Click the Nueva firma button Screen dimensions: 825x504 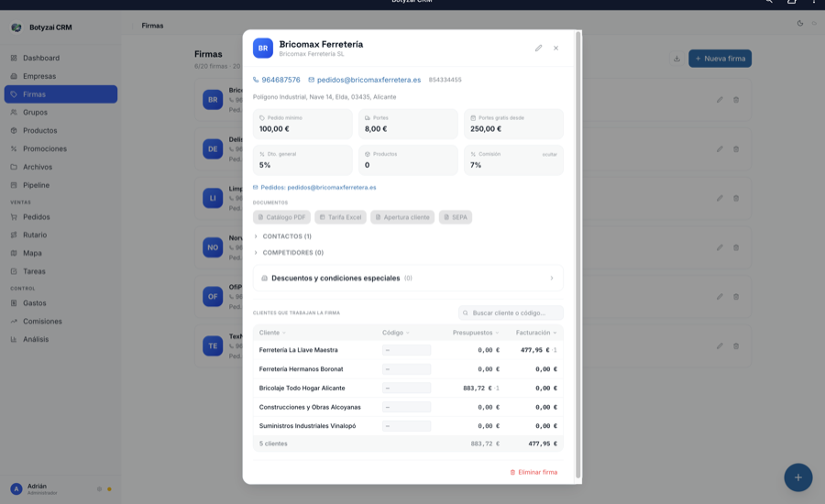[x=720, y=59]
